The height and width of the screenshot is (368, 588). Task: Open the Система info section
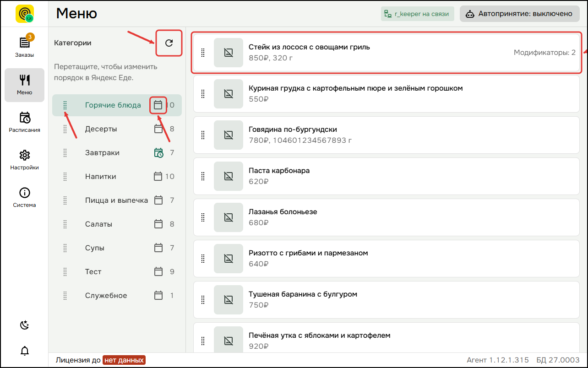tap(25, 197)
